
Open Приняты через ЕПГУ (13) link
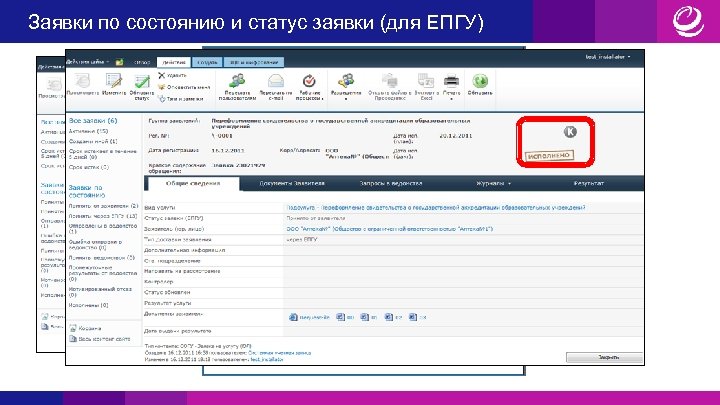(103, 216)
